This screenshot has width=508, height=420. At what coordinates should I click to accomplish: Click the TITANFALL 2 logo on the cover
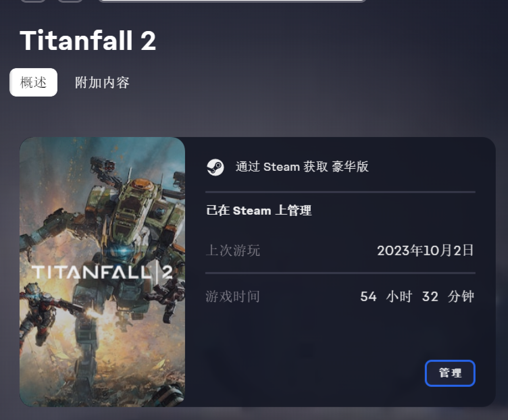101,272
